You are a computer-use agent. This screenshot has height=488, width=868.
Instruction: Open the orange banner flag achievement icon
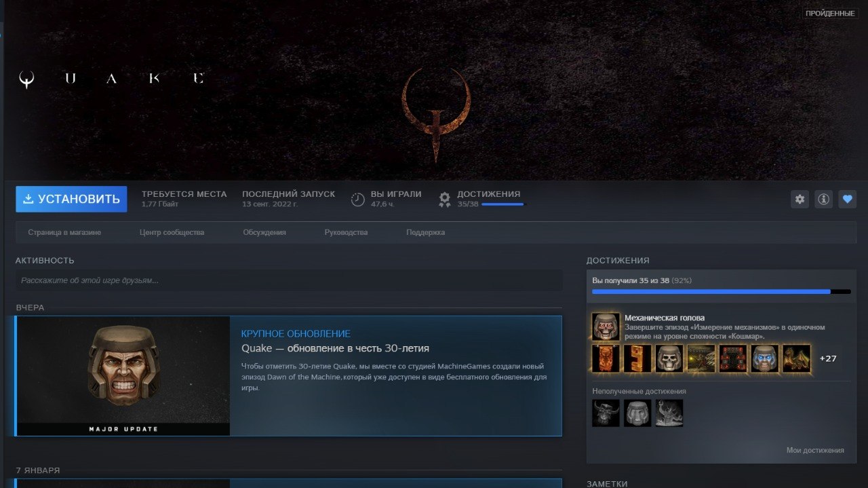coord(606,358)
